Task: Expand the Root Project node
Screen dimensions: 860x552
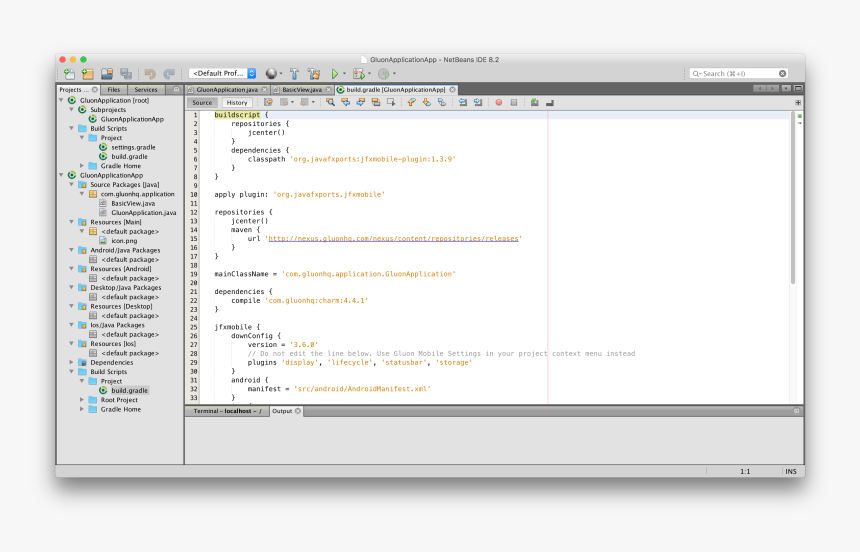Action: 82,400
